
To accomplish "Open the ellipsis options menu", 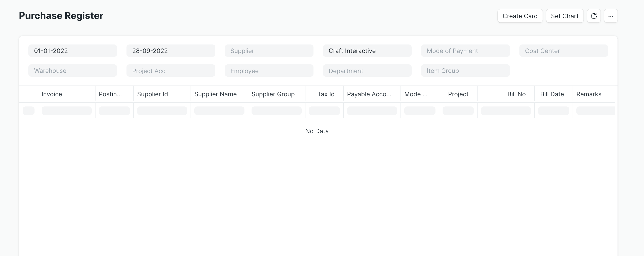I will click(x=611, y=16).
